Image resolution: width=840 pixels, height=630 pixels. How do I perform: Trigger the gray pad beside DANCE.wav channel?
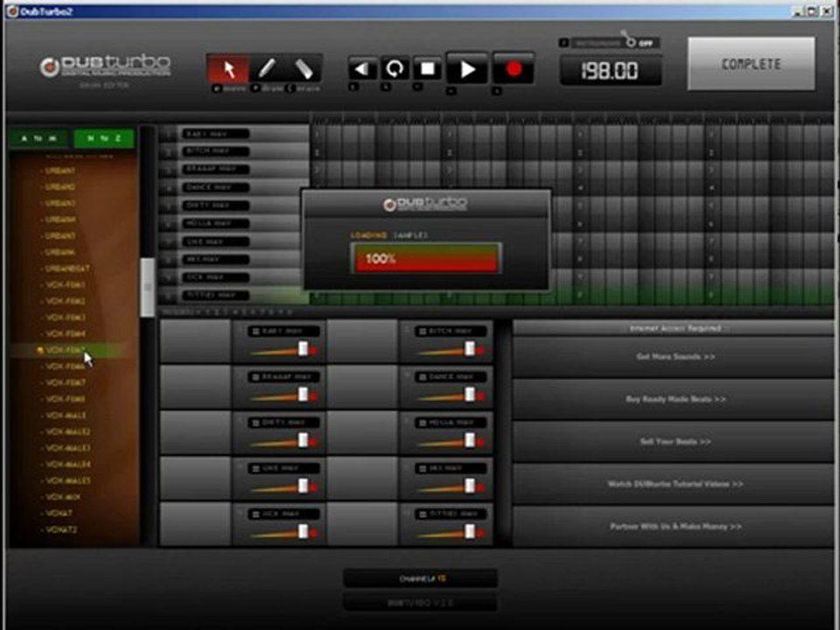pyautogui.click(x=362, y=387)
